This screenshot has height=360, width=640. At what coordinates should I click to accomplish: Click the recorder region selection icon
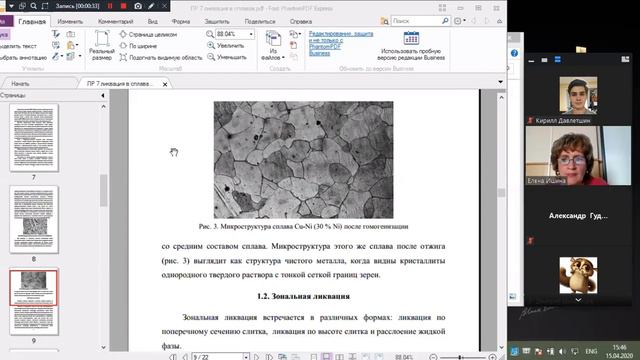[45, 6]
